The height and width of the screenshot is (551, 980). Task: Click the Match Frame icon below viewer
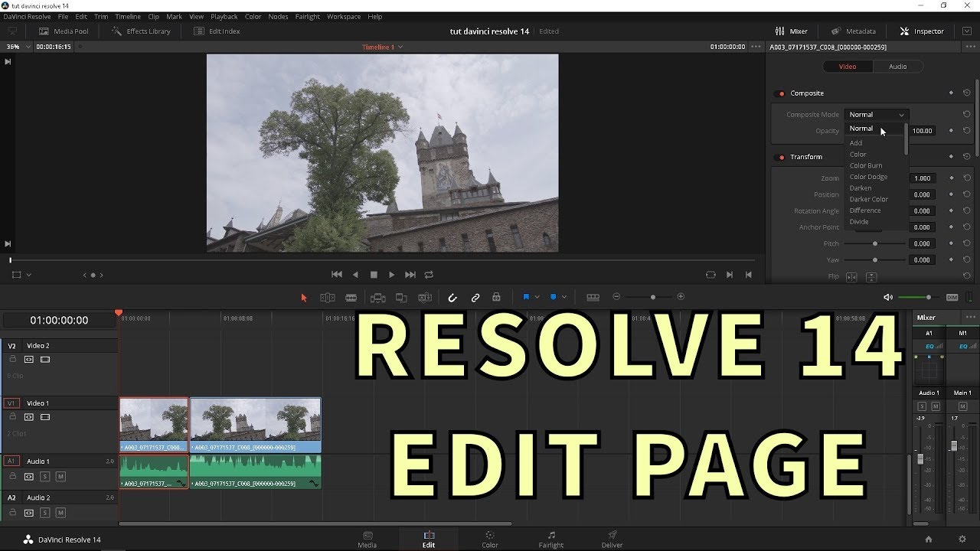[710, 274]
